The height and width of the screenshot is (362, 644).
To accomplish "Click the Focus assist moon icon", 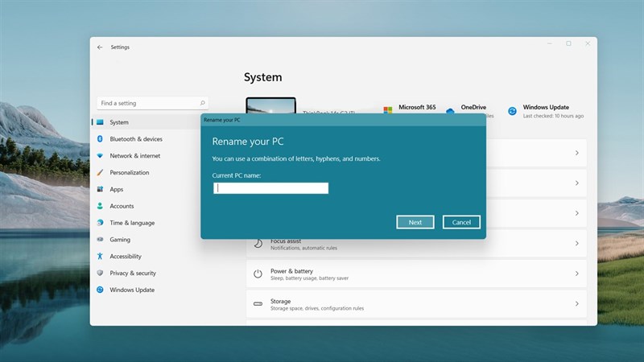I will click(x=258, y=244).
